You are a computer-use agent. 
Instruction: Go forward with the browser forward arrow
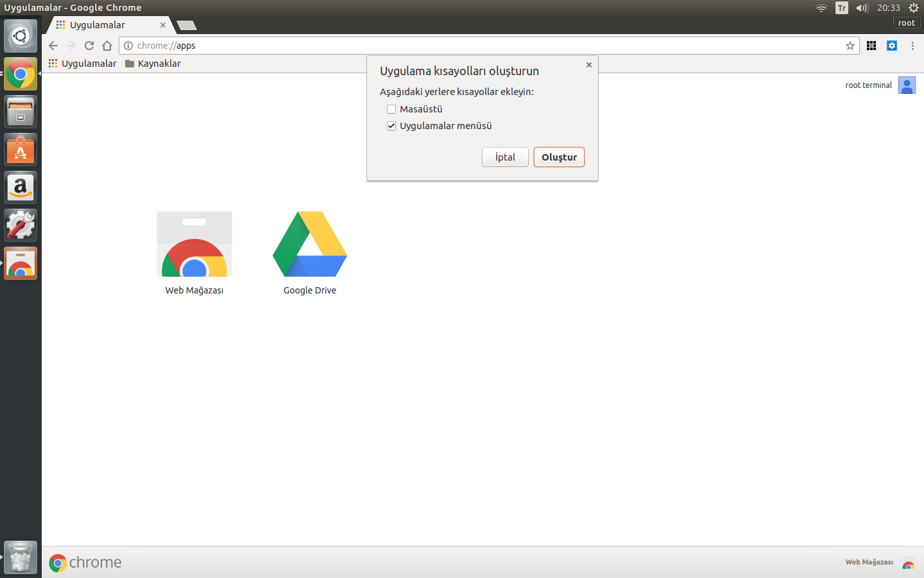point(71,46)
